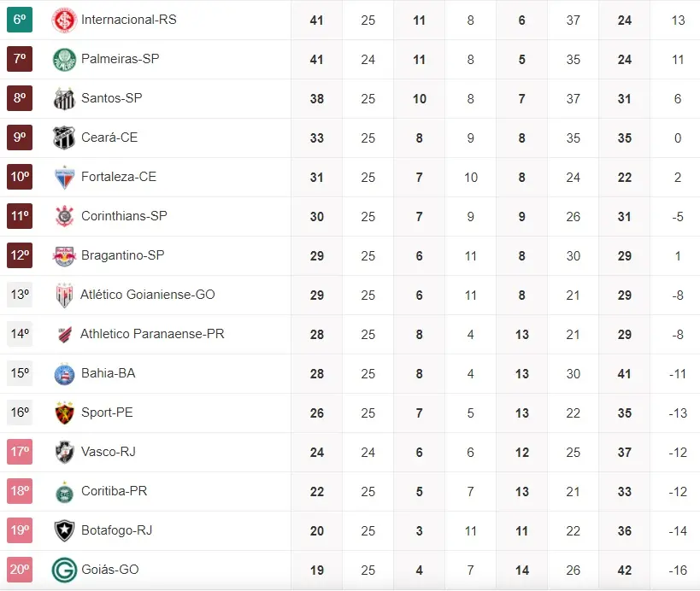Select the Bragantino-SP Red Bull logo
Screen dimensions: 700x591
click(64, 255)
